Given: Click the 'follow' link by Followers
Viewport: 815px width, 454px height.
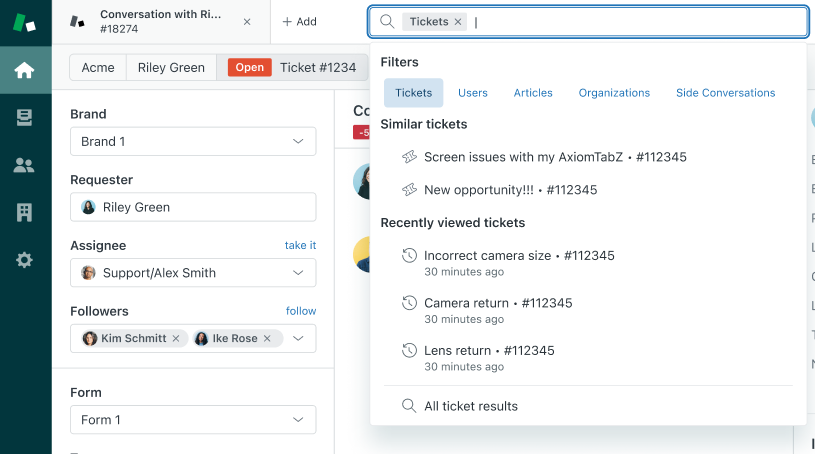Looking at the screenshot, I should 301,311.
